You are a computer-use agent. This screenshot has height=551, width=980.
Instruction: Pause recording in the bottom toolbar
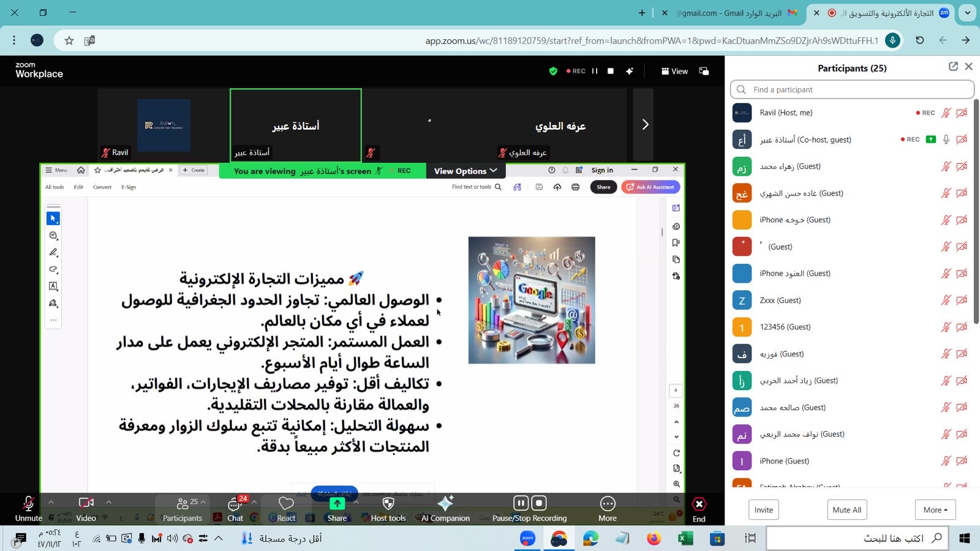[x=521, y=503]
